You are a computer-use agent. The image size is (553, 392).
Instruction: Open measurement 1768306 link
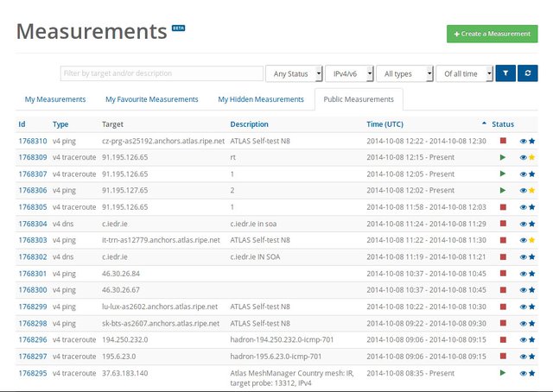[33, 190]
